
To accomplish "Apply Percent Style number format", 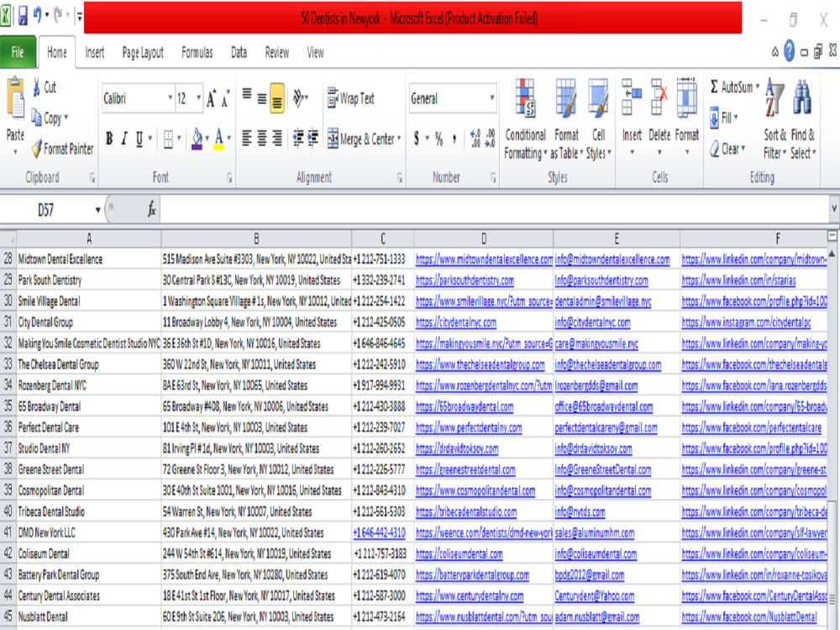I will tap(439, 139).
